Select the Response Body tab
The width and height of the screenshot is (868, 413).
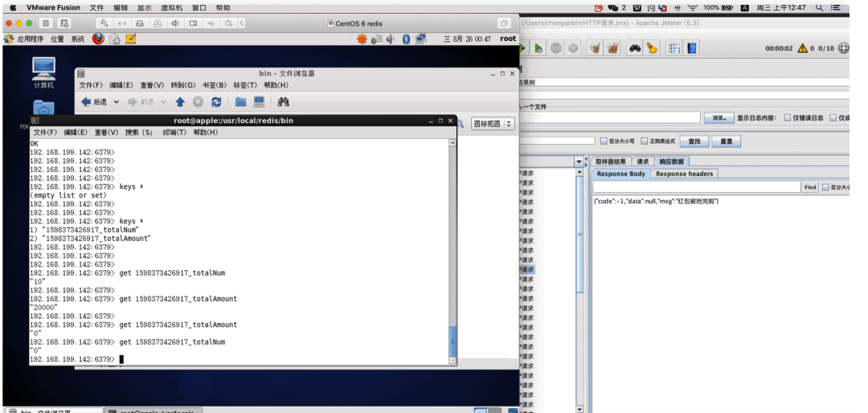[x=620, y=174]
